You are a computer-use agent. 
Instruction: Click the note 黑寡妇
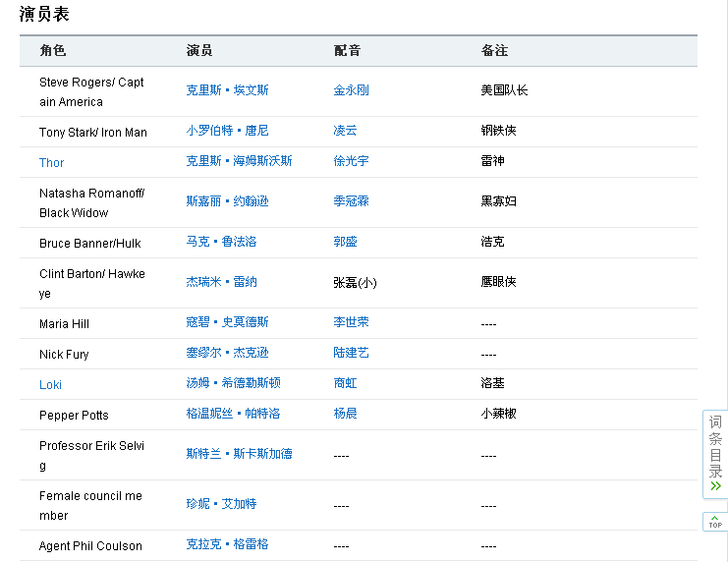[x=499, y=201]
